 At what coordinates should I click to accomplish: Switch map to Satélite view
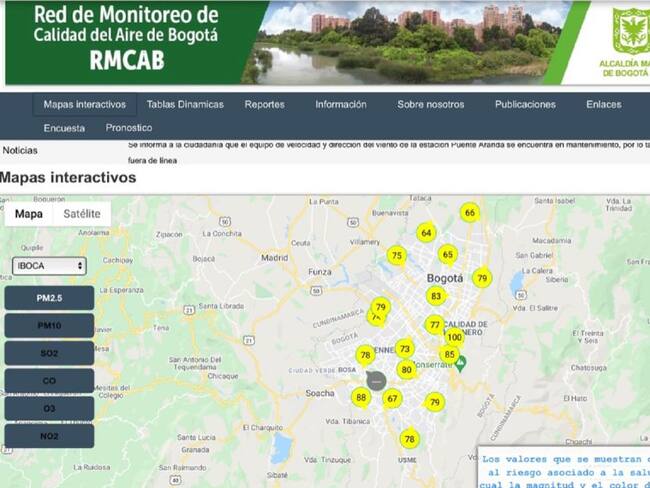pos(82,214)
